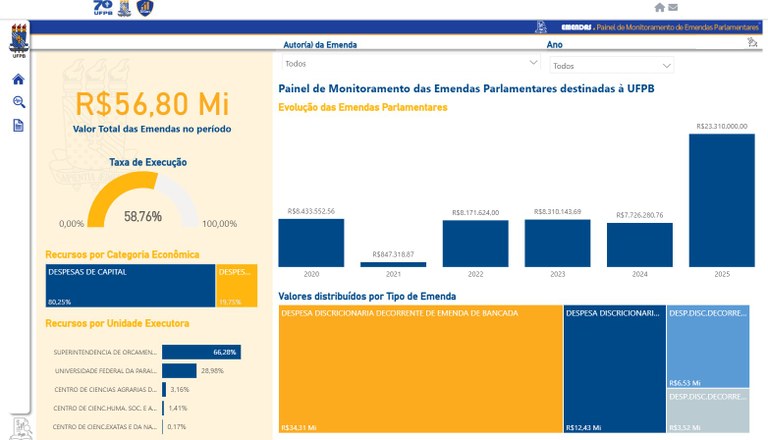The height and width of the screenshot is (440, 768).
Task: Open the magnifier analysis icon in sidebar
Action: [x=18, y=102]
